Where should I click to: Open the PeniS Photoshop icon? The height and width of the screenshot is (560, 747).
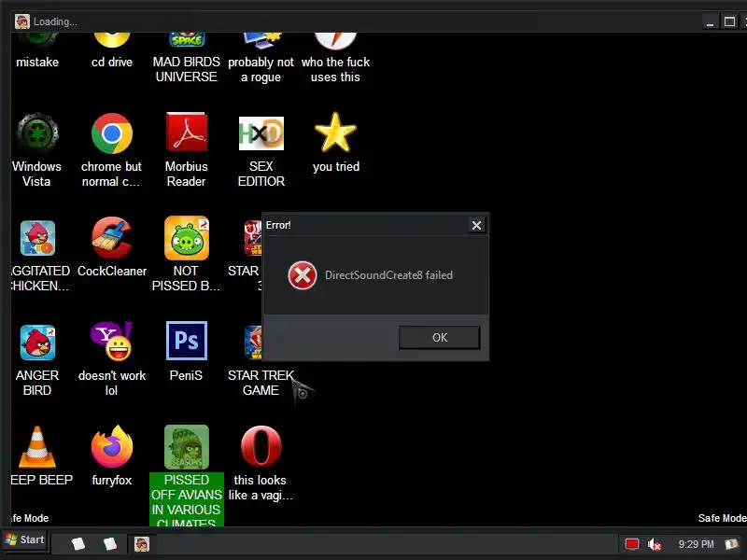point(186,341)
